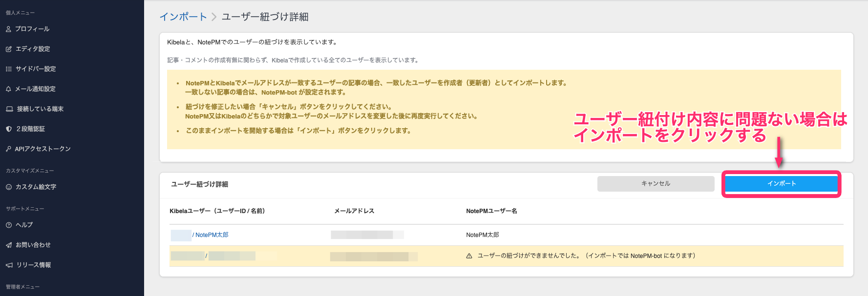Screen dimensions: 868x296
Task: Click the ユーザー紐づけ詳細 breadcrumb title
Action: pyautogui.click(x=265, y=17)
